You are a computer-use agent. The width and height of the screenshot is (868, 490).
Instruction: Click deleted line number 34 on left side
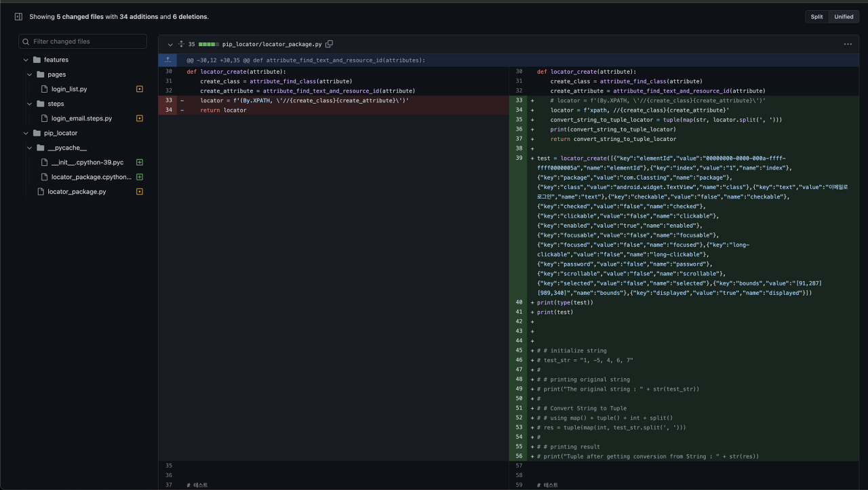168,110
